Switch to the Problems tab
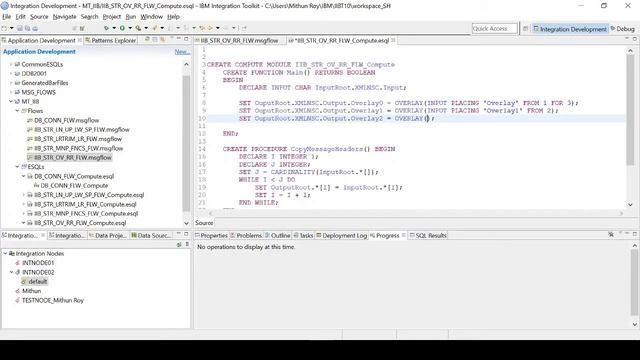Image resolution: width=640 pixels, height=360 pixels. pyautogui.click(x=246, y=236)
